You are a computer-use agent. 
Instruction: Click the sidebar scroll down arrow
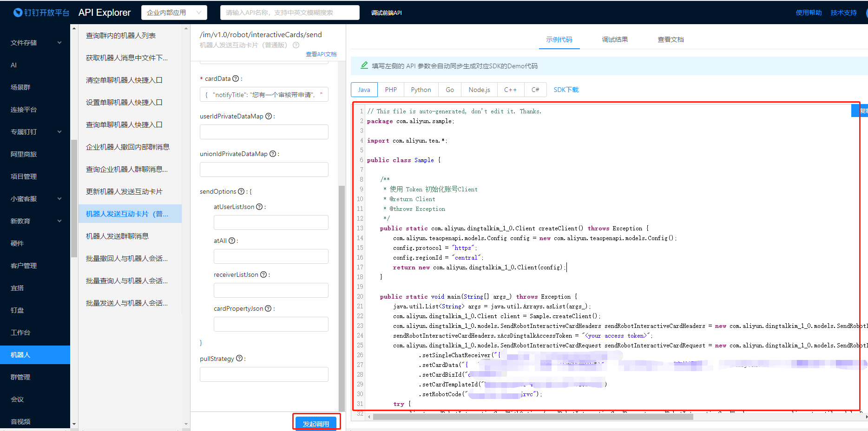[x=74, y=424]
